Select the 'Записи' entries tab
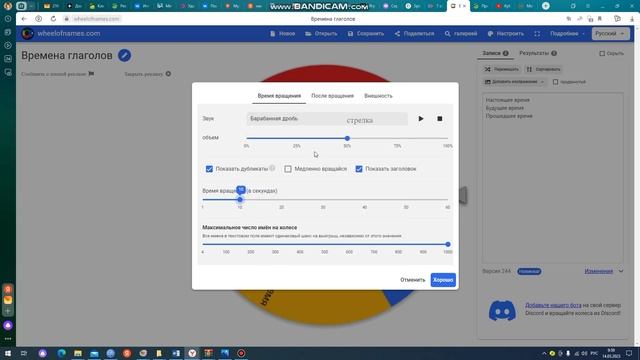 coord(495,53)
